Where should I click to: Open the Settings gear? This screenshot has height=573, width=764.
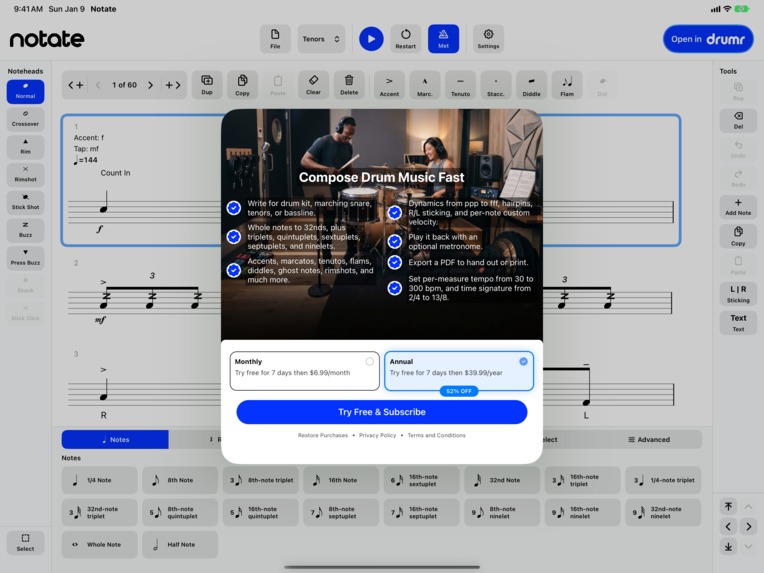[488, 38]
